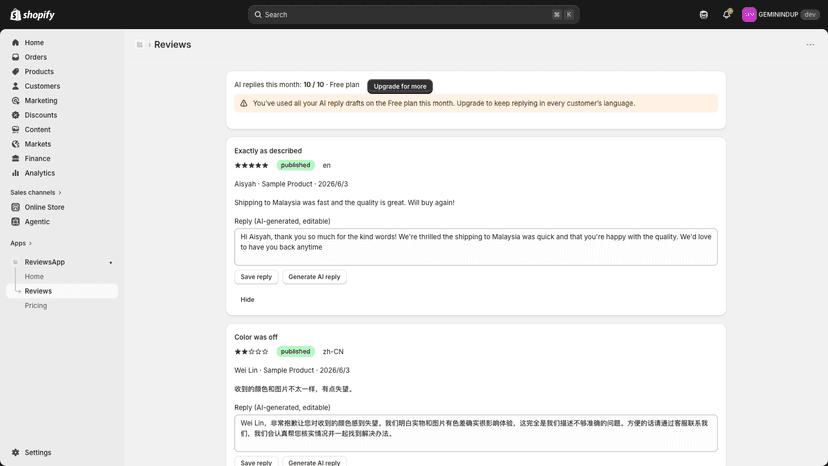Screen dimensions: 828x466
Task: Select the Discounts badge icon
Action: (15, 115)
